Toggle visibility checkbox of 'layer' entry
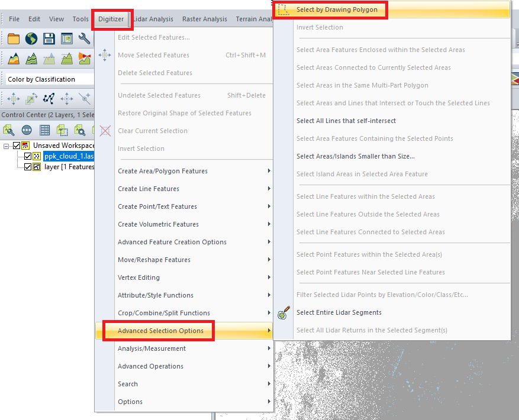This screenshot has height=420, width=519. click(27, 167)
